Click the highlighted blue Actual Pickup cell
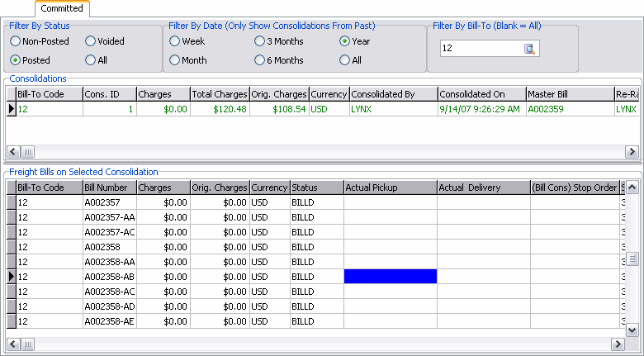 click(x=391, y=277)
